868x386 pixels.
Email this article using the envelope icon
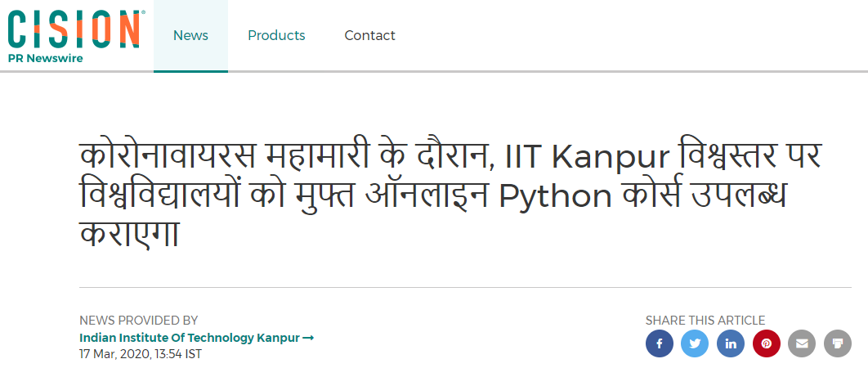tap(802, 343)
